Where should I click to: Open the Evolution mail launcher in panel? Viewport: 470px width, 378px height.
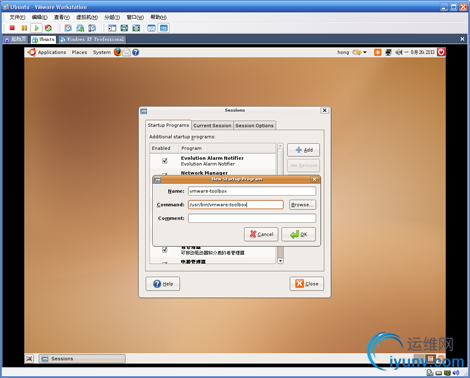[x=127, y=52]
